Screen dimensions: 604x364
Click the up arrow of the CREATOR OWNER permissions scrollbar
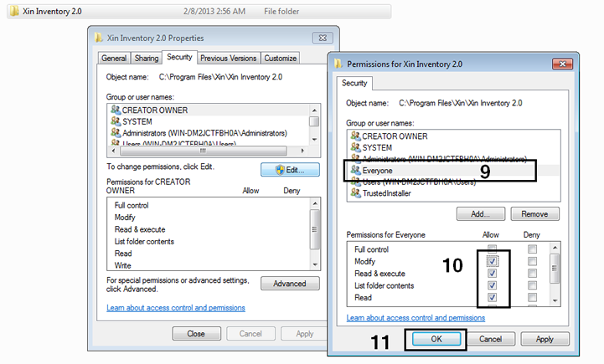[315, 203]
